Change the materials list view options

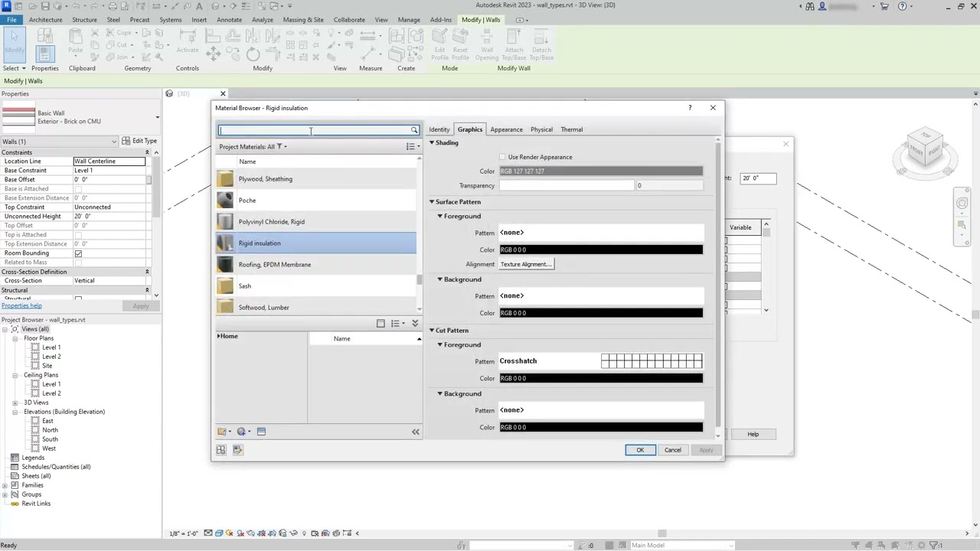coord(411,147)
